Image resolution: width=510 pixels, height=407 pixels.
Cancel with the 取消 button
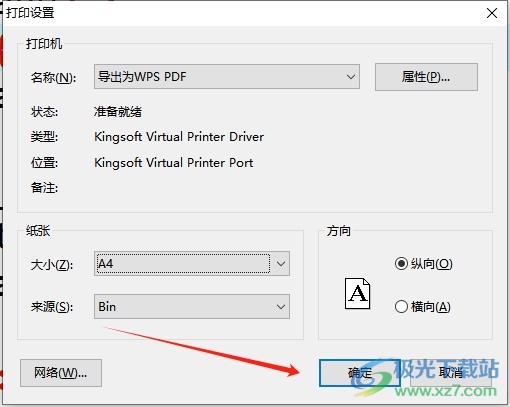(451, 373)
